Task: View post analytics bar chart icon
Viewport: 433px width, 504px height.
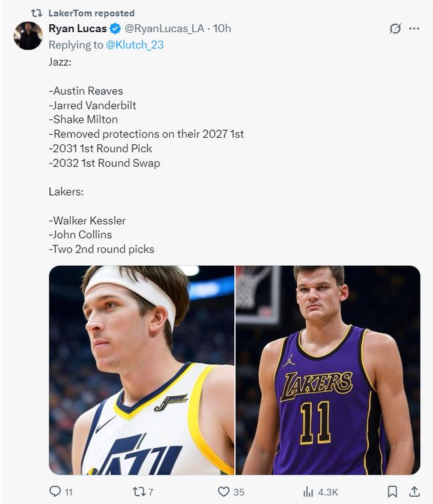Action: (x=308, y=491)
